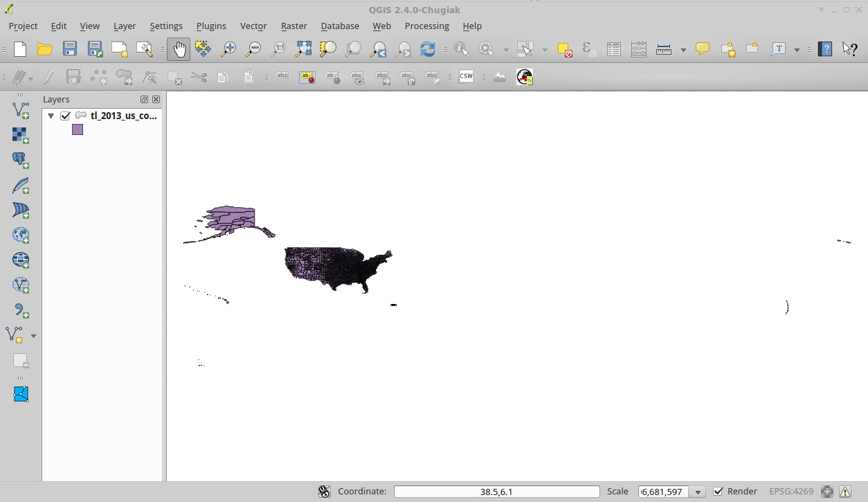Open the attribute table icon

(x=613, y=49)
